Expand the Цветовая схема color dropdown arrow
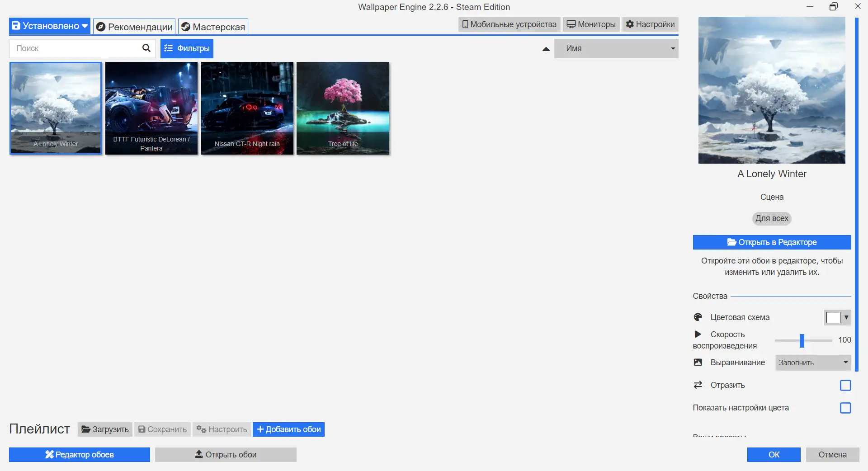Viewport: 868px width, 471px height. pyautogui.click(x=846, y=317)
